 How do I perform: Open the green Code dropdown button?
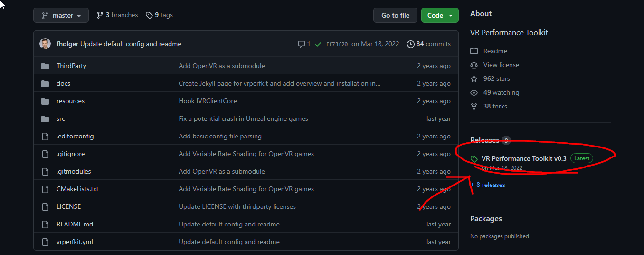click(x=440, y=15)
